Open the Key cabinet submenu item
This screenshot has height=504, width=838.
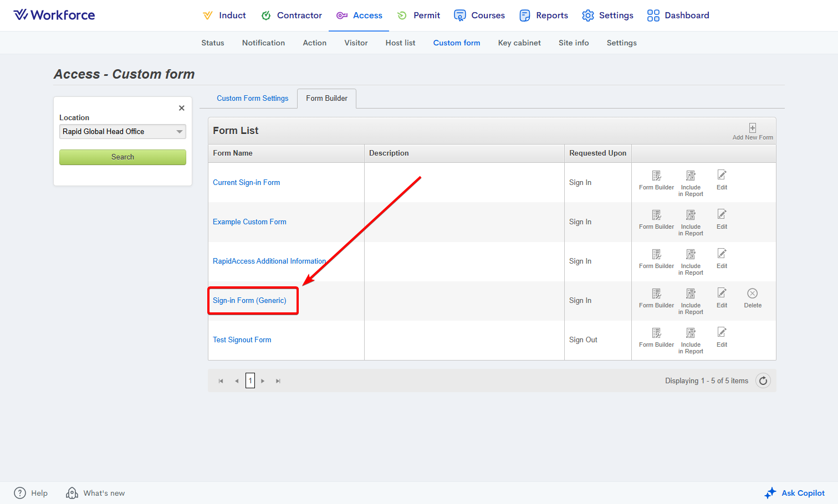click(x=519, y=43)
